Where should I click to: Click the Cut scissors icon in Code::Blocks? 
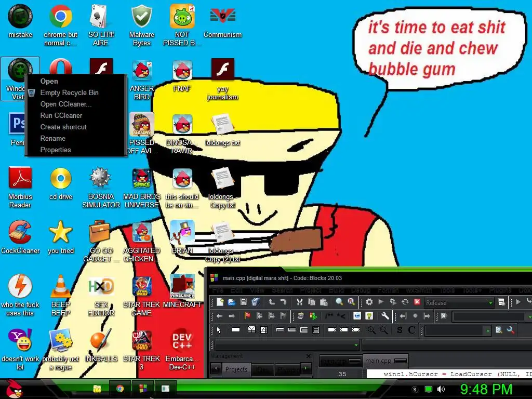point(299,302)
